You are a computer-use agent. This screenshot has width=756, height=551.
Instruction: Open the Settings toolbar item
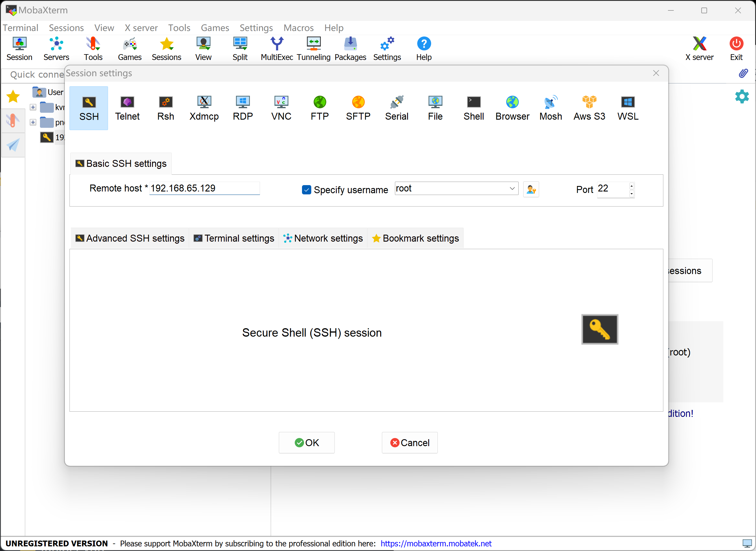[387, 49]
